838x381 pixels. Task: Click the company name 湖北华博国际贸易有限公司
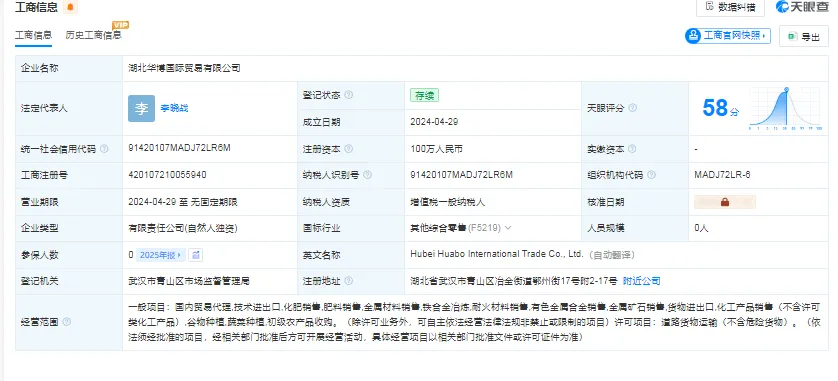click(184, 68)
